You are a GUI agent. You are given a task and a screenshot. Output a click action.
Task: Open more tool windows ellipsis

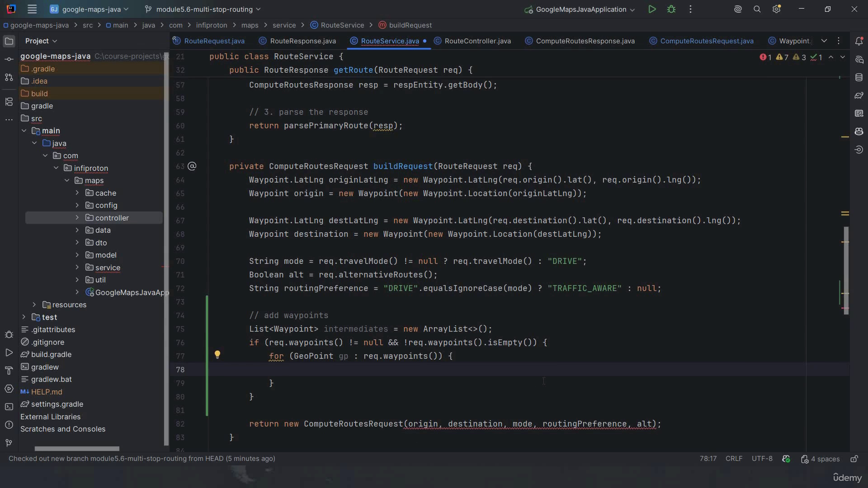pyautogui.click(x=9, y=120)
